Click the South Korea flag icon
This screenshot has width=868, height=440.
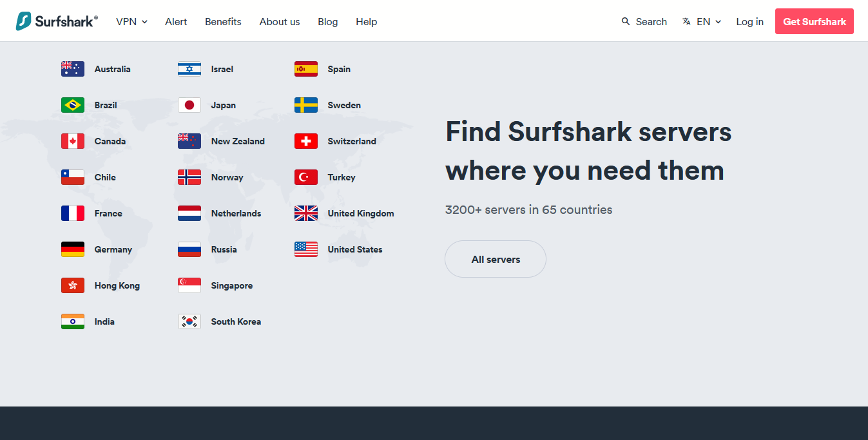[189, 321]
